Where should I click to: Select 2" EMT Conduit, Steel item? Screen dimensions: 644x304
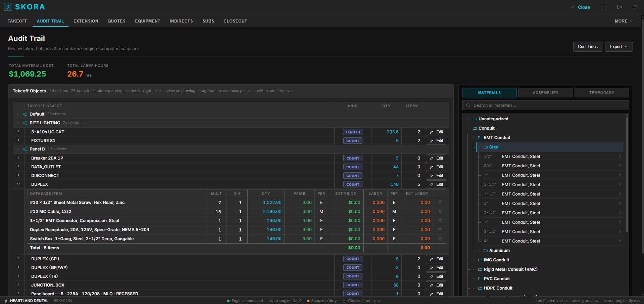550,204
